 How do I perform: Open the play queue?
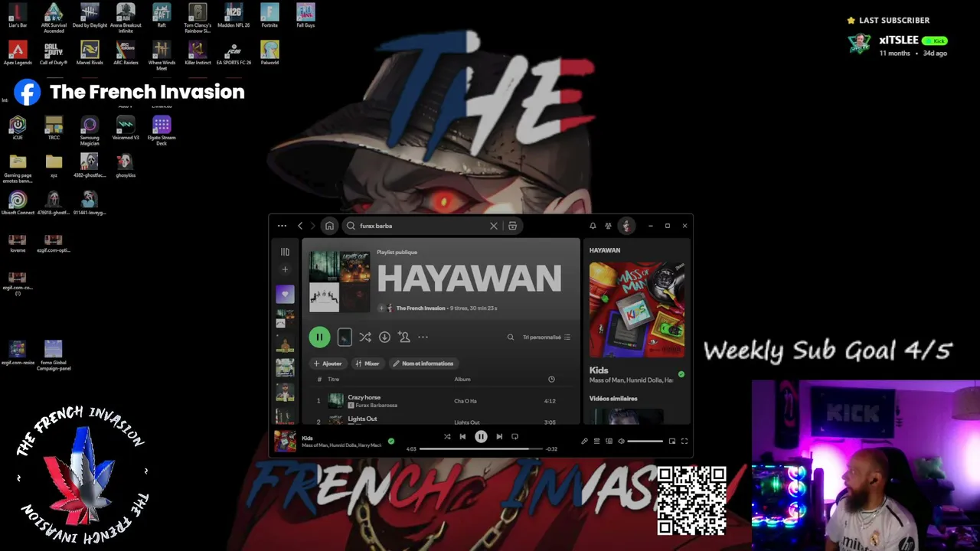tap(596, 441)
